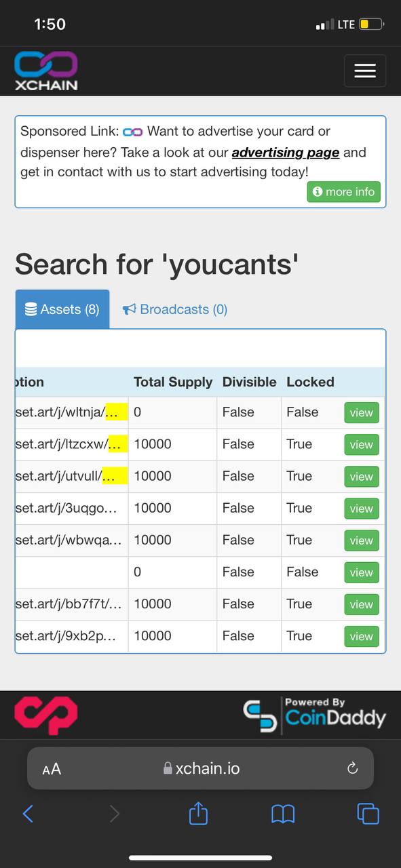Switch to the Broadcasts (0) tab
401x868 pixels.
point(175,309)
